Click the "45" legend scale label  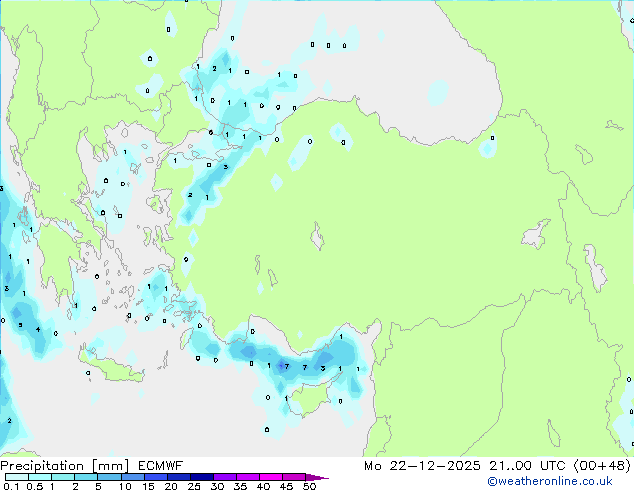286,486
